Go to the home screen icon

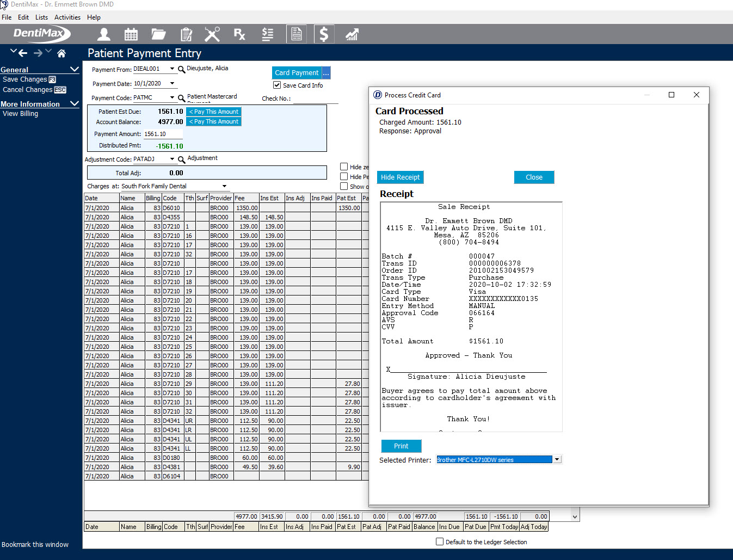click(61, 53)
